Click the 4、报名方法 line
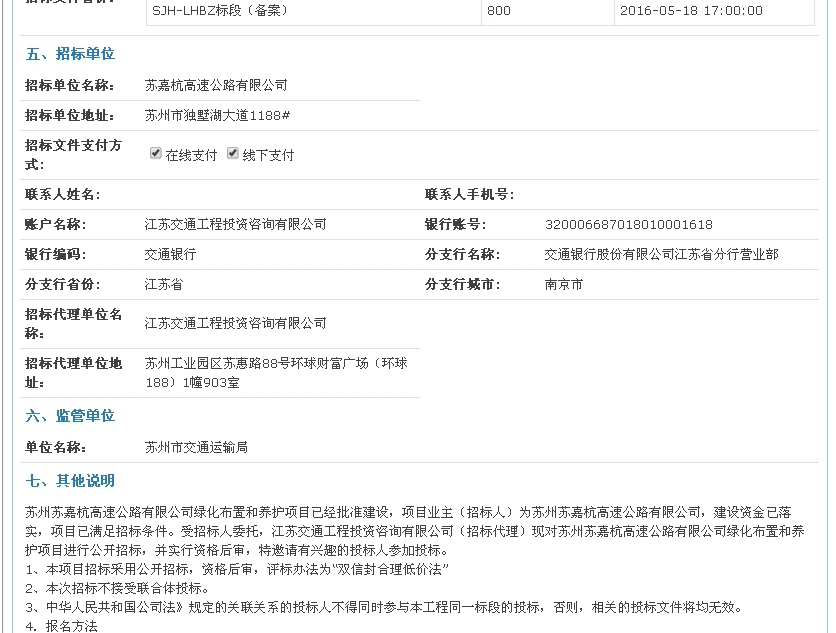Screen dimensions: 836x633 (x=61, y=626)
